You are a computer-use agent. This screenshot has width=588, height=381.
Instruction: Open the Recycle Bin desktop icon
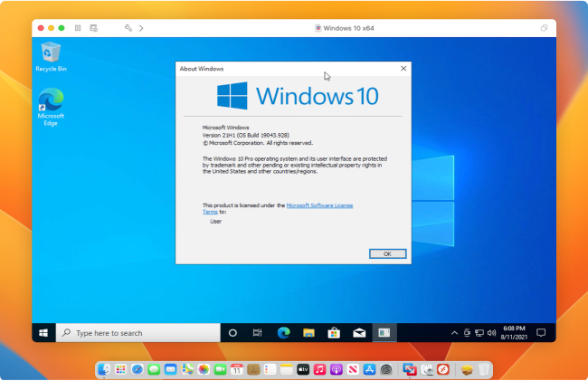click(51, 57)
